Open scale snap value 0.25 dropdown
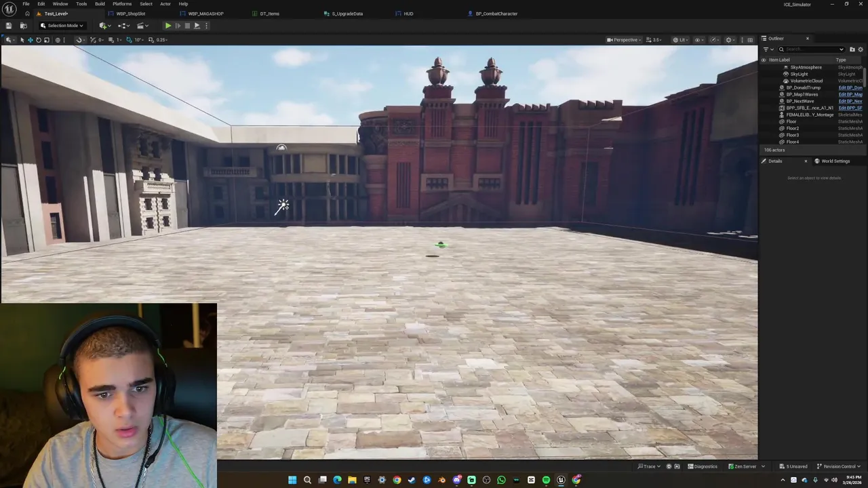This screenshot has width=868, height=488. point(161,40)
